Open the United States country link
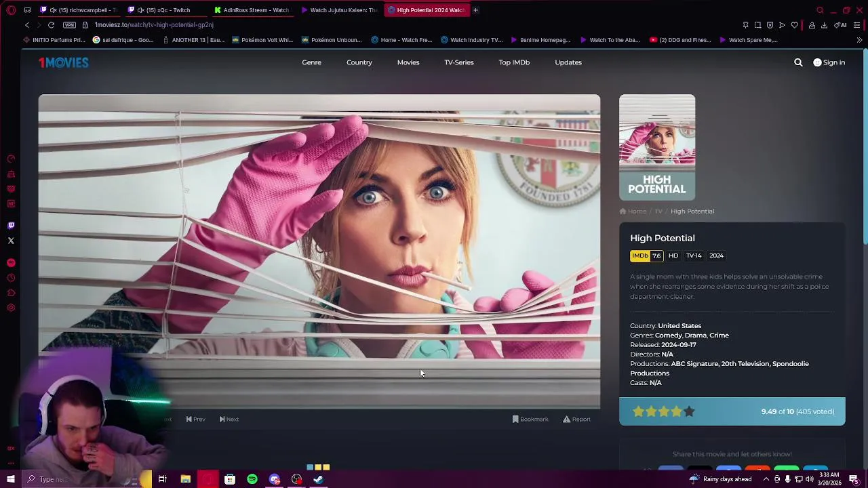Viewport: 868px width, 488px height. coord(679,326)
